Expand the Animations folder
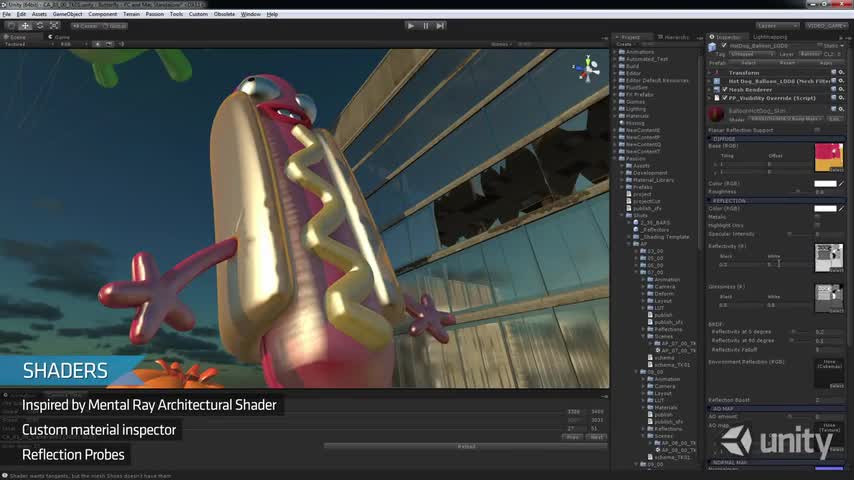854x480 pixels. [x=616, y=52]
